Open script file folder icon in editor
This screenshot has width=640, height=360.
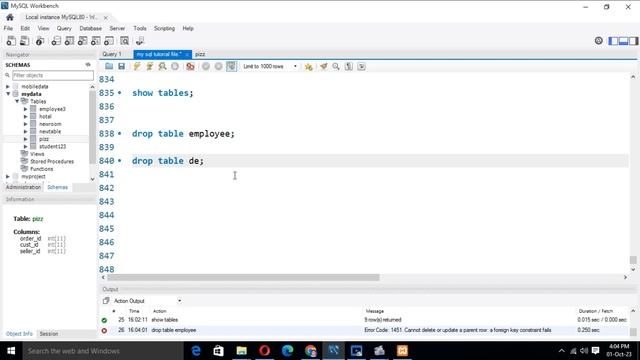coord(109,66)
